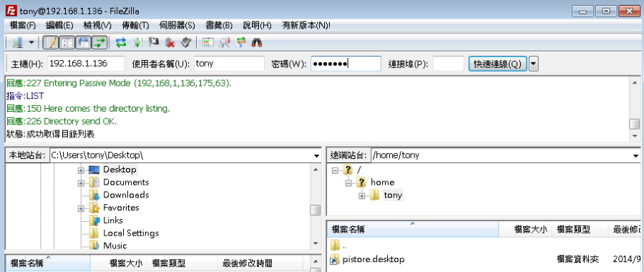Click the 'LIST' command log line

pyautogui.click(x=25, y=96)
